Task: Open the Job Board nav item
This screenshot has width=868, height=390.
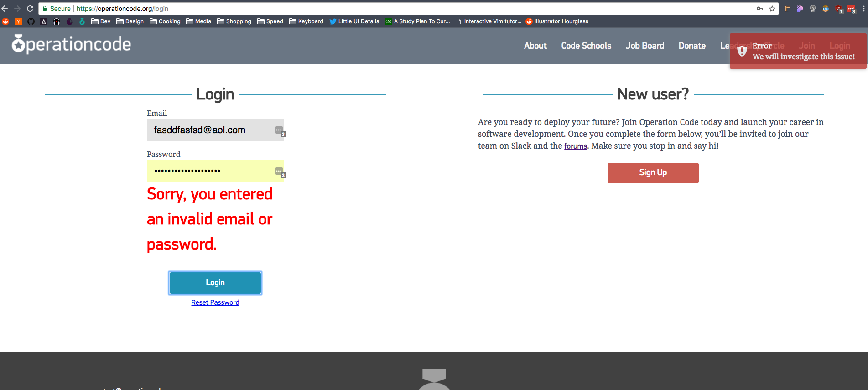Action: tap(645, 46)
